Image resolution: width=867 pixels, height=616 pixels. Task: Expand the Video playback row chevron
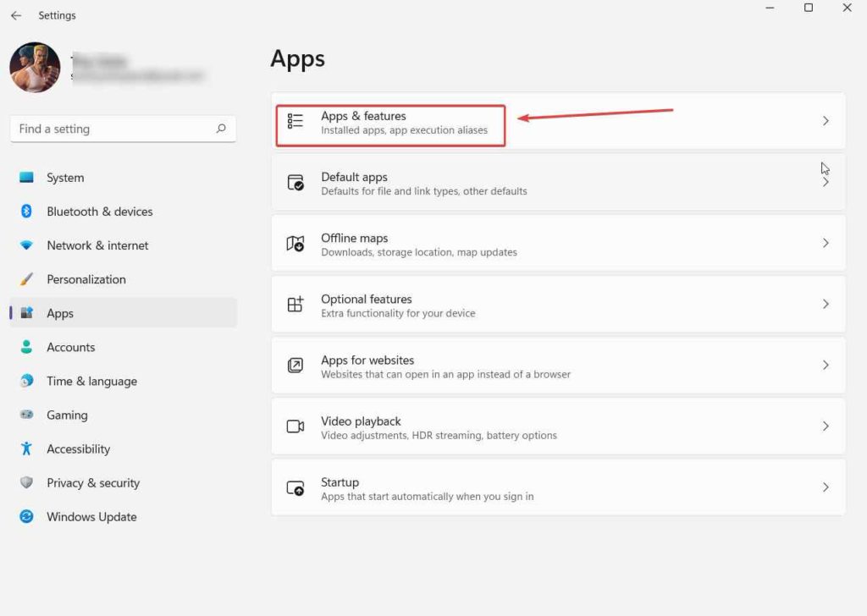(x=826, y=426)
